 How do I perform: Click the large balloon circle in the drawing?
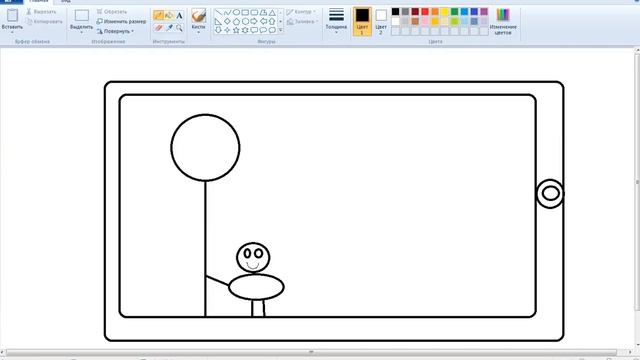click(205, 148)
